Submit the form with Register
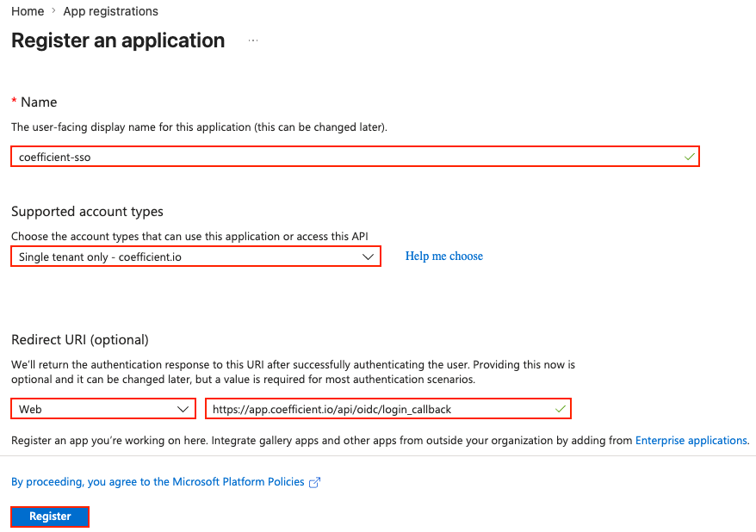The height and width of the screenshot is (532, 756). 50,517
